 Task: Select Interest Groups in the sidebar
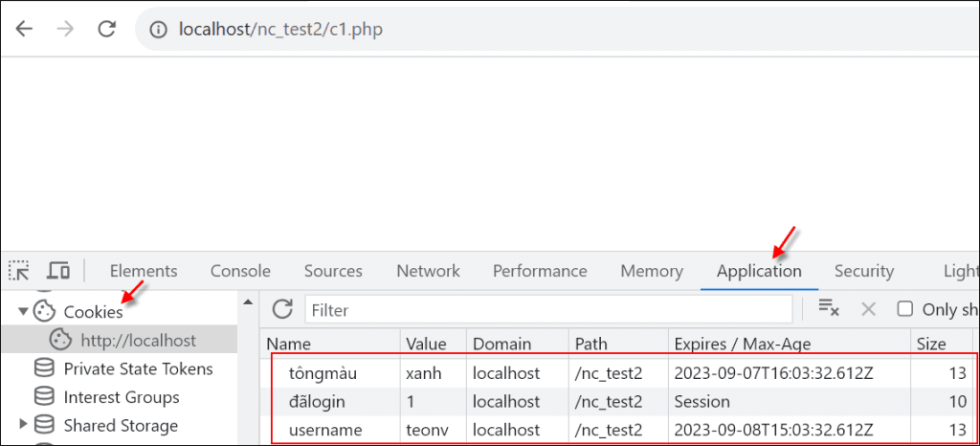[x=122, y=397]
